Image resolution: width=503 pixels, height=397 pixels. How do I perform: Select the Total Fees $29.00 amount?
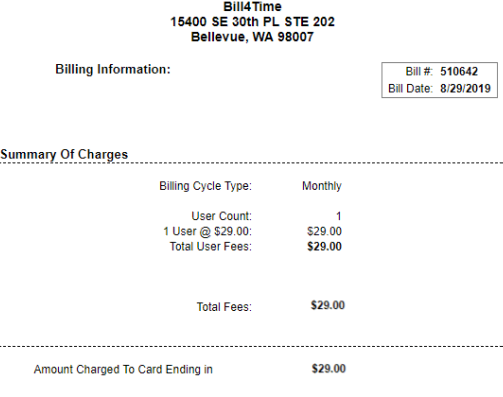[x=328, y=305]
